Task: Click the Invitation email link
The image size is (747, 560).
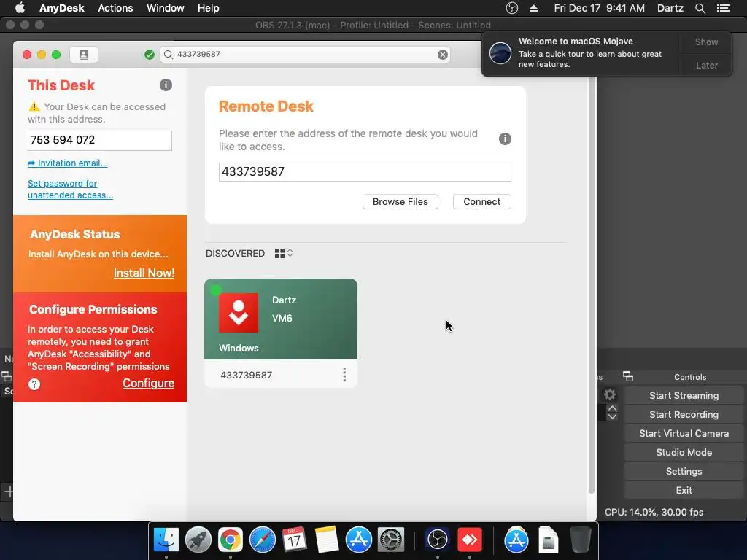Action: pos(68,163)
